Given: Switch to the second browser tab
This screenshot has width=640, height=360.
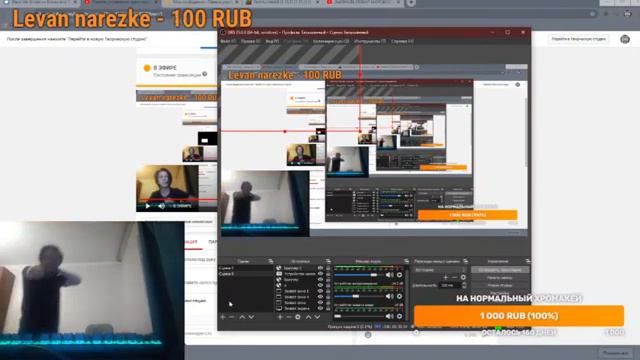Looking at the screenshot, I should click(120, 2).
